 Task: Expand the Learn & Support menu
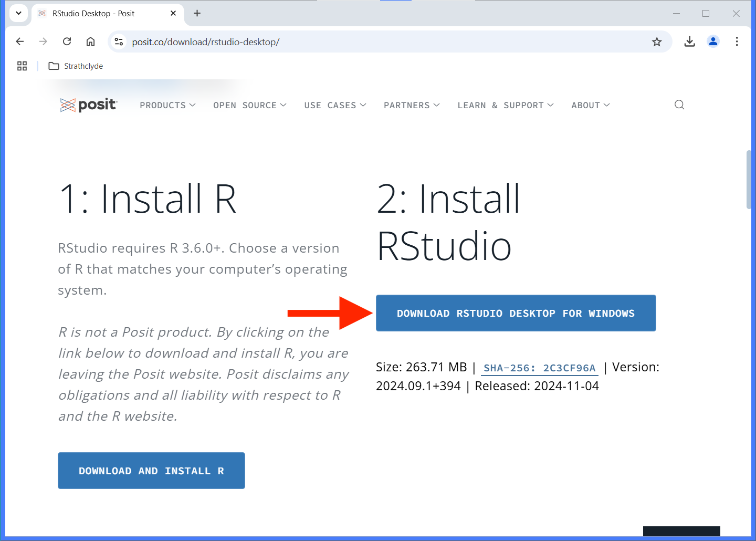[506, 105]
